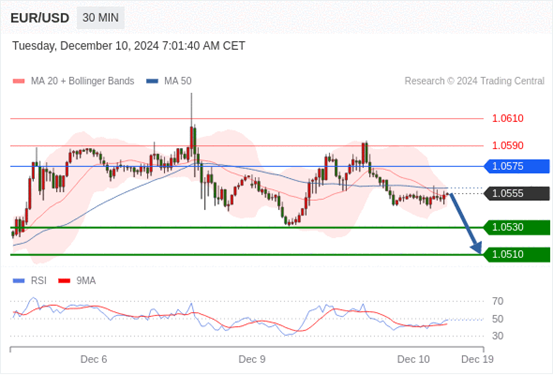
Task: Click the blue MA 50 color swatch
Action: tap(152, 81)
